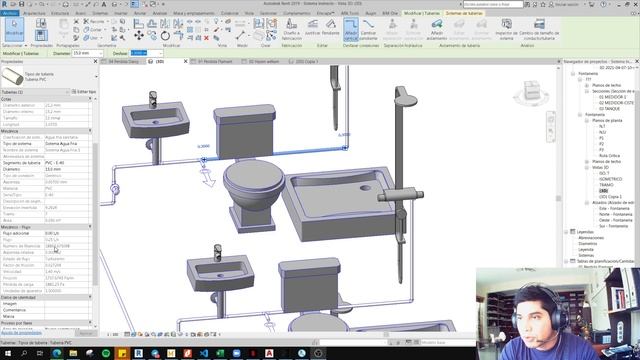640x360 pixels.
Task: Click the Save icon in quick access toolbar
Action: tap(22, 4)
